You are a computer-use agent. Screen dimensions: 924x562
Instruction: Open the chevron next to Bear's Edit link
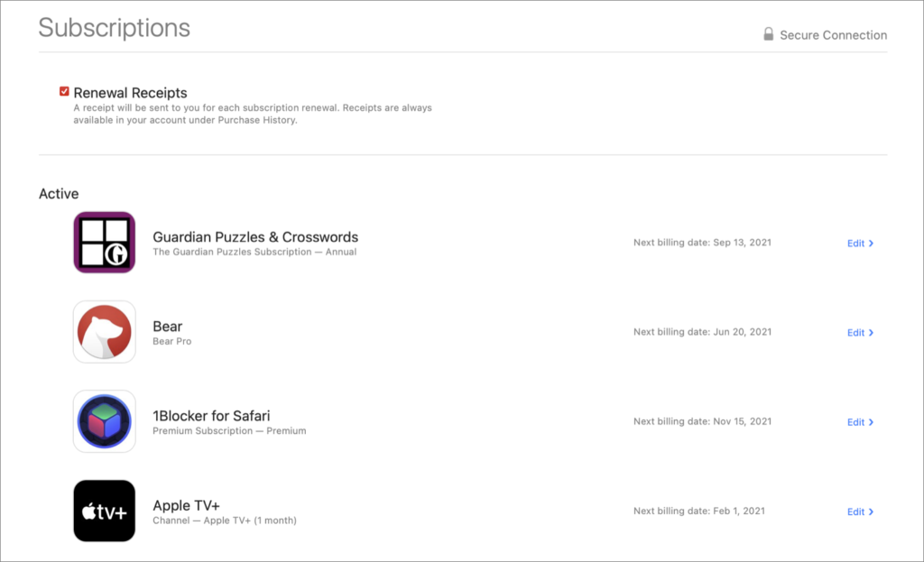(872, 332)
